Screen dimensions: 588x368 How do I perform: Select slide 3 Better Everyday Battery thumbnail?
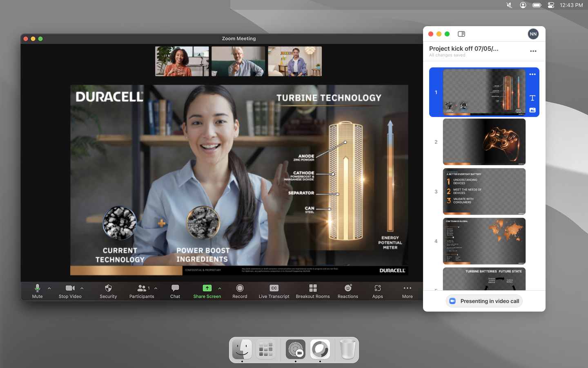pos(484,191)
